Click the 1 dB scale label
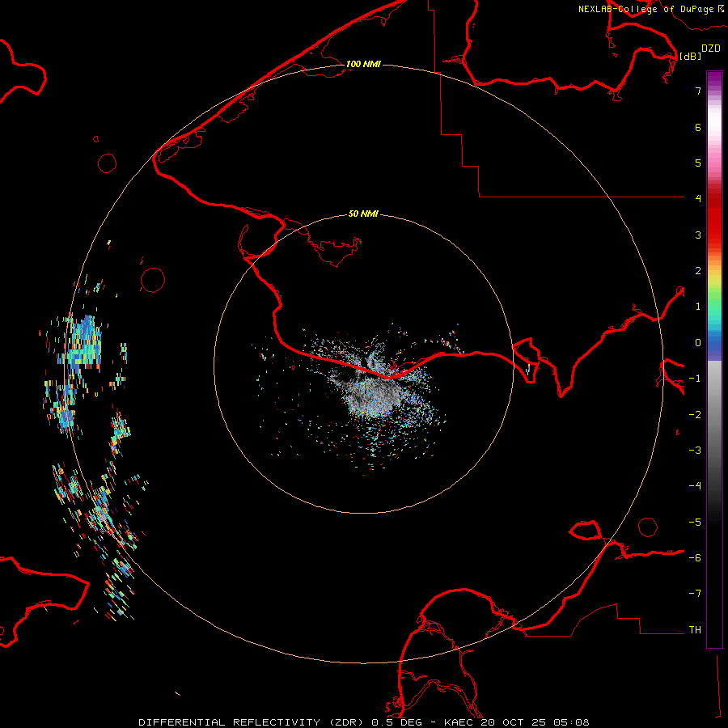The width and height of the screenshot is (728, 728). tap(698, 307)
